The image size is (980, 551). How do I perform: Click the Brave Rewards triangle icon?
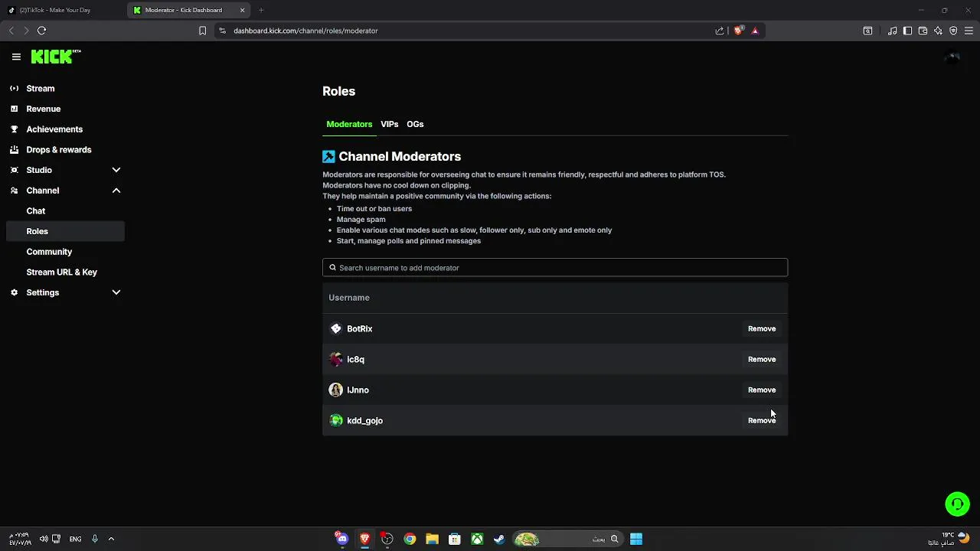(x=755, y=31)
